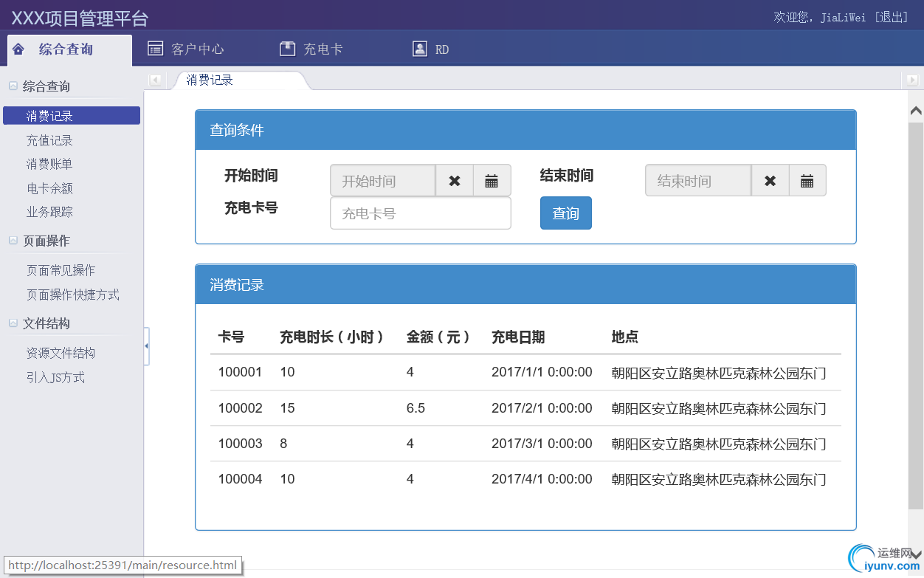Viewport: 924px width, 578px height.
Task: Open the calendar for 开始时间
Action: [x=492, y=180]
